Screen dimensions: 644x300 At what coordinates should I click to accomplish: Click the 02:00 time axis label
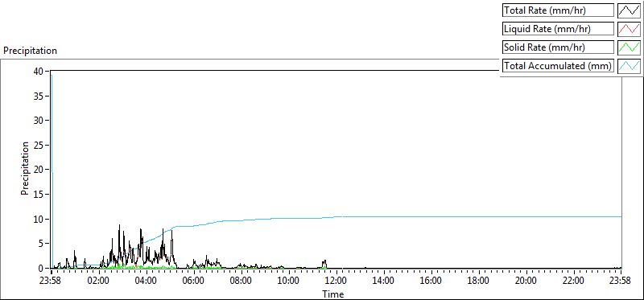tap(99, 282)
